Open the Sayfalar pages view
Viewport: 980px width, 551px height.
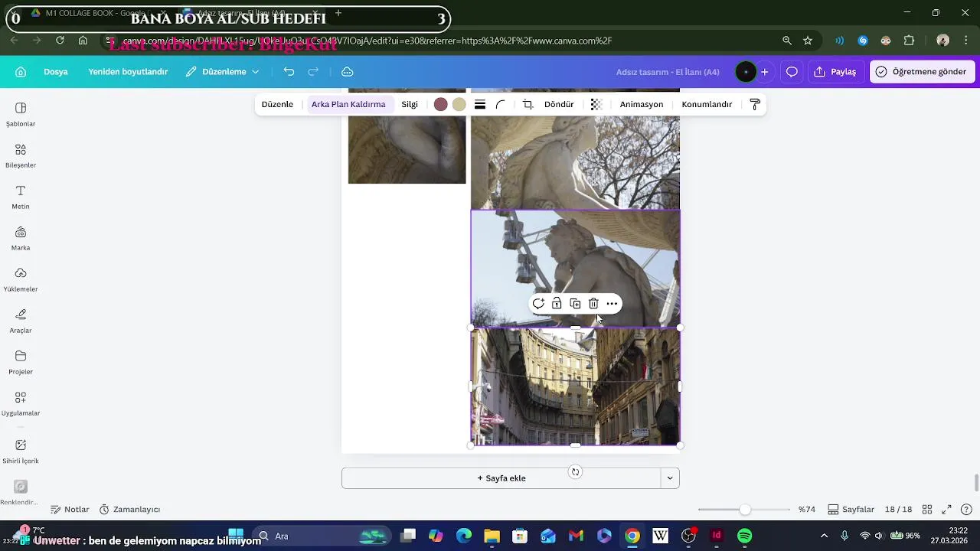[851, 510]
